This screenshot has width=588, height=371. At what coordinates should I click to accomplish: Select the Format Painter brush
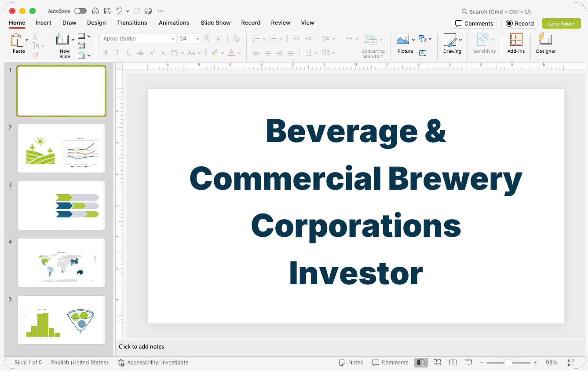tap(35, 55)
